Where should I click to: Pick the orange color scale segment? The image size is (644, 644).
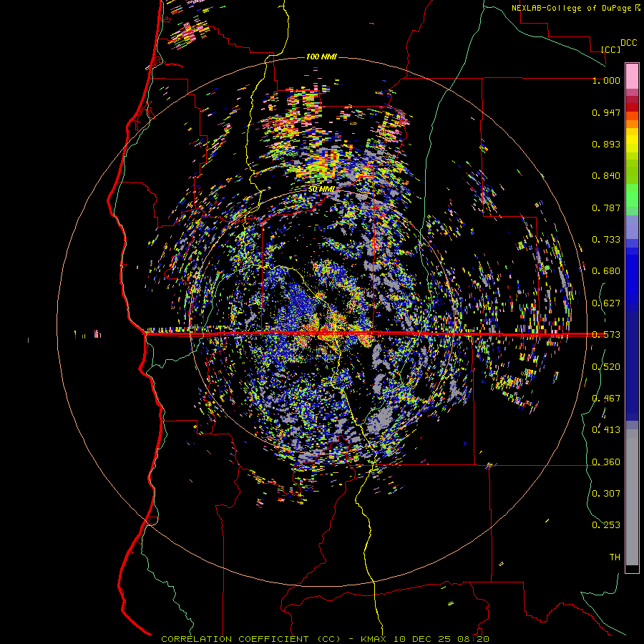[632, 124]
